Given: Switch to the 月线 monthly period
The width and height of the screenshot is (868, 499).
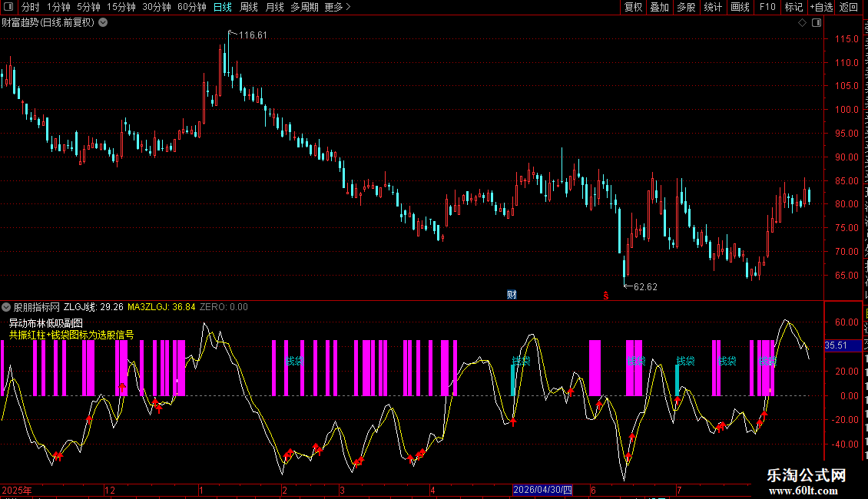Looking at the screenshot, I should point(274,7).
